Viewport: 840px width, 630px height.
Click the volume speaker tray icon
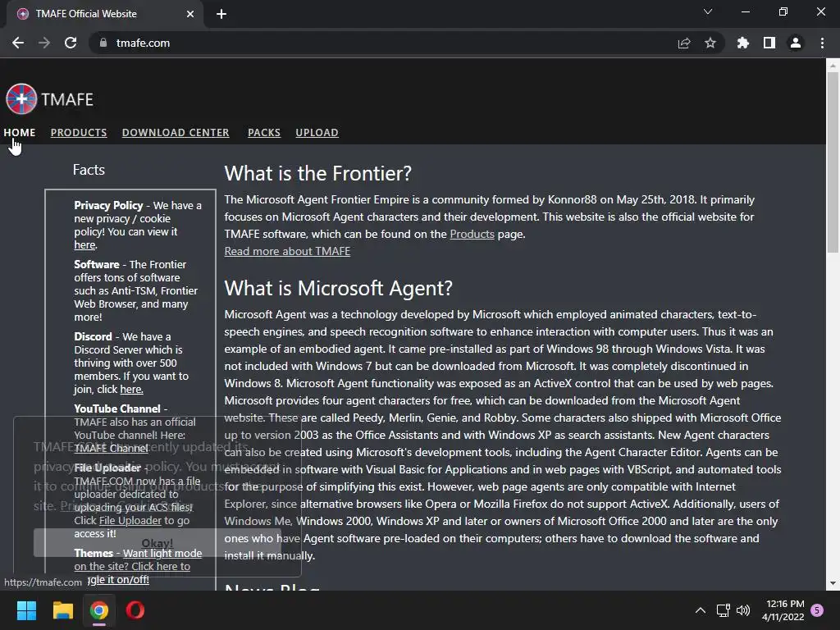pos(743,610)
